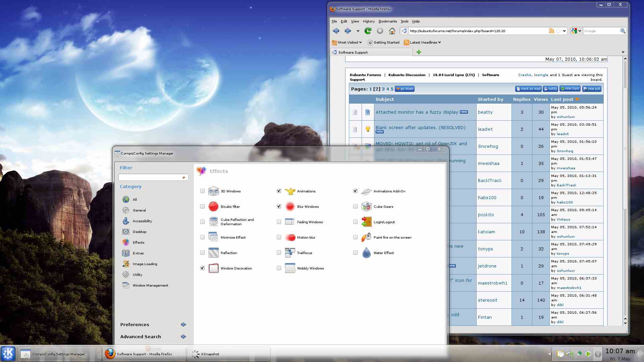The height and width of the screenshot is (362, 644).
Task: Expand the Advanced Search section arrow
Action: click(x=183, y=337)
